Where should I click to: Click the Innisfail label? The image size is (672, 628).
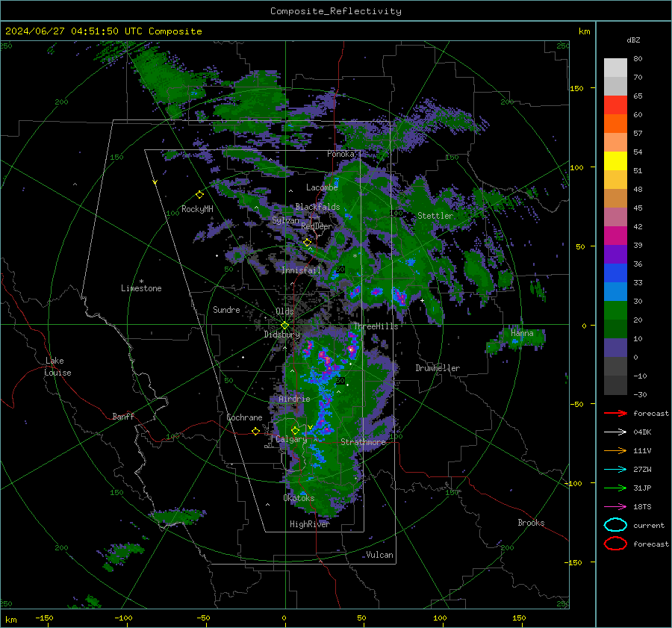[x=301, y=270]
